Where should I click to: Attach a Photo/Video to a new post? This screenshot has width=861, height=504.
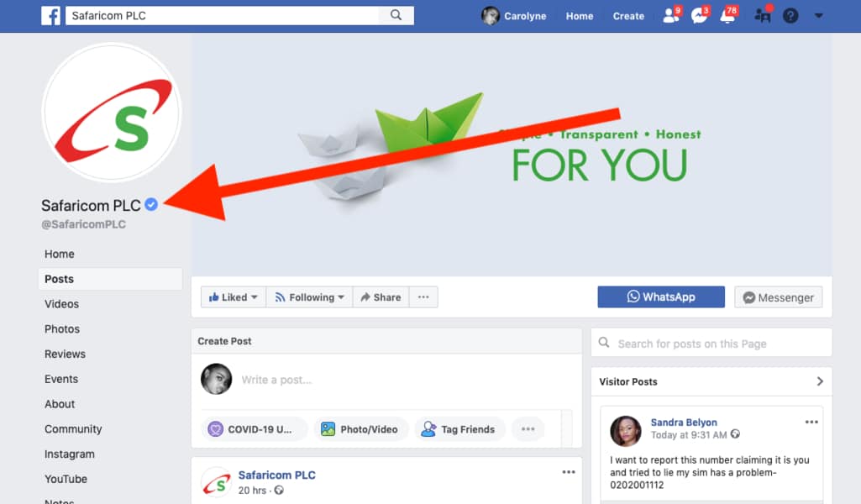360,428
